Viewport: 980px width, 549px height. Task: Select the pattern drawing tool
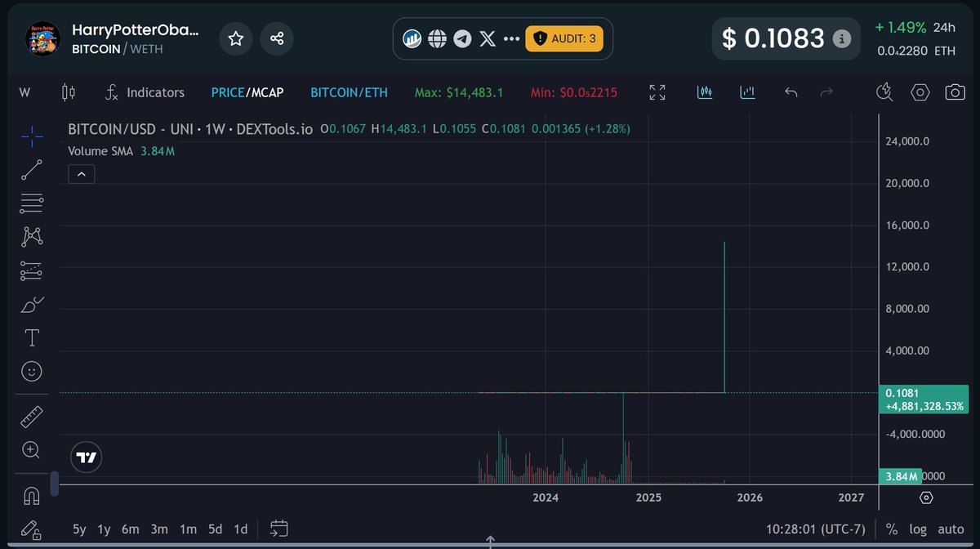[32, 237]
